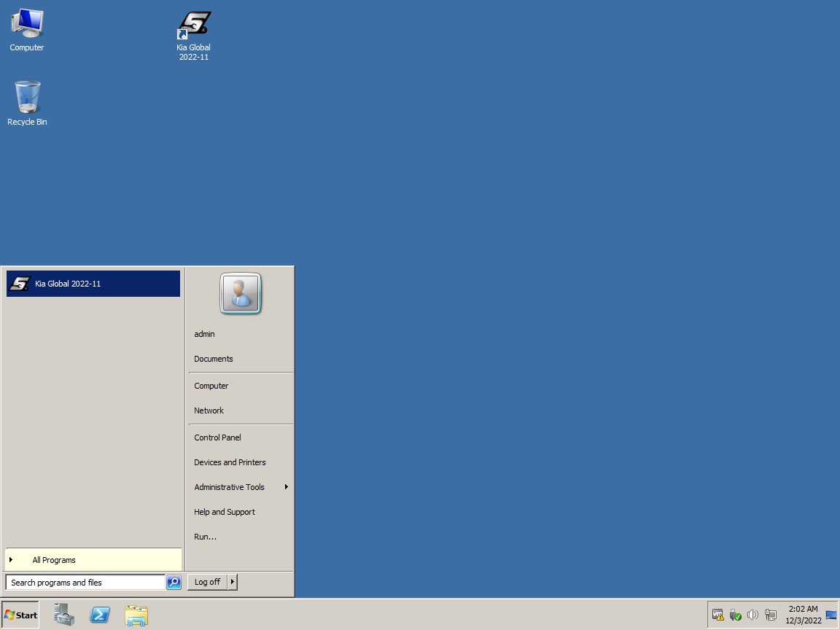Click the user account picture
Image resolution: width=840 pixels, height=630 pixels.
(x=241, y=294)
